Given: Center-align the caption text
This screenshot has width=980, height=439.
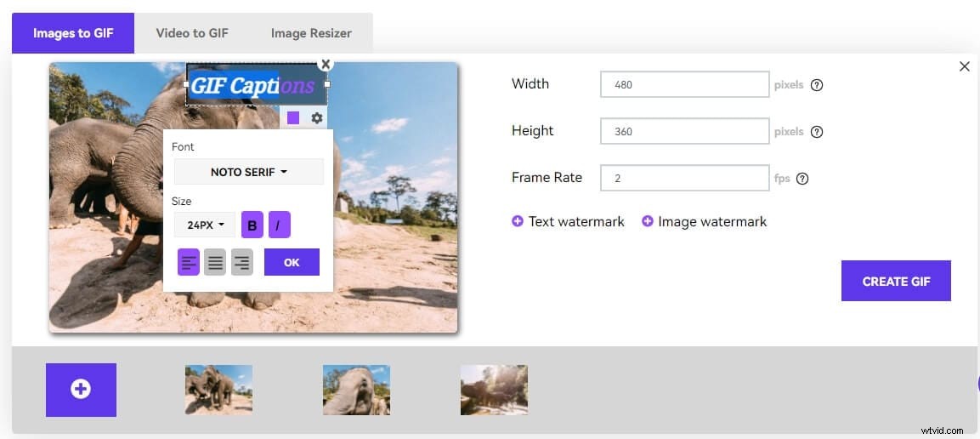Looking at the screenshot, I should click(x=215, y=262).
